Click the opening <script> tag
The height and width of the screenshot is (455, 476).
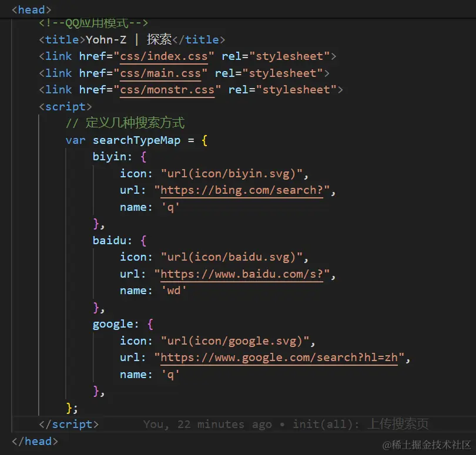pos(65,107)
